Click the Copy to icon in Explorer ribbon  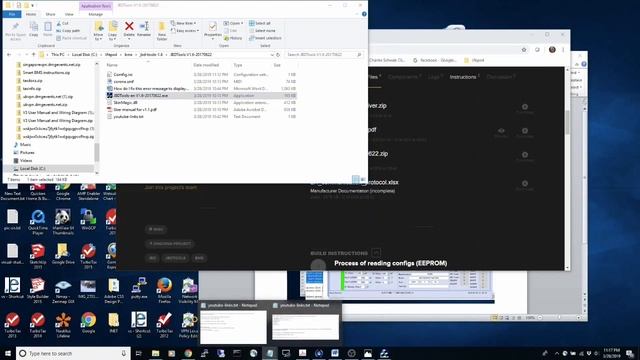point(113,27)
